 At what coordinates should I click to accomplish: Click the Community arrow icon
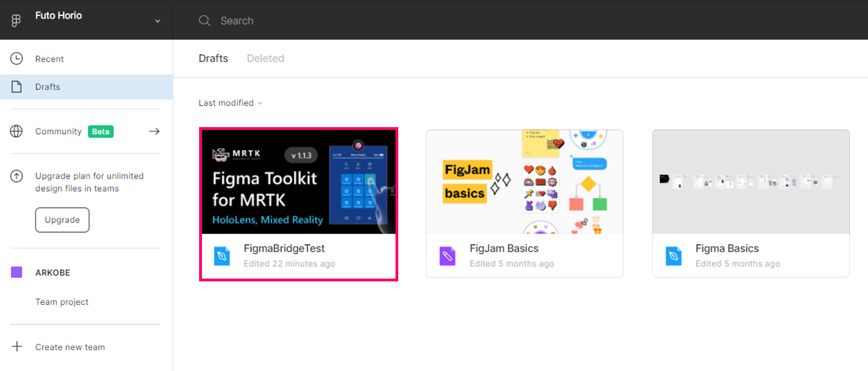click(154, 131)
